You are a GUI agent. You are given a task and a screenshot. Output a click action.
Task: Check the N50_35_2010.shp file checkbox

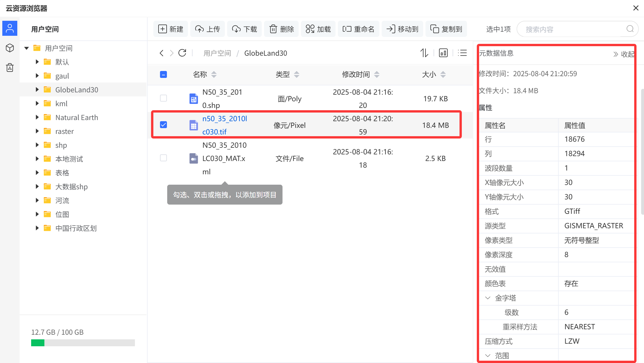[x=163, y=98]
